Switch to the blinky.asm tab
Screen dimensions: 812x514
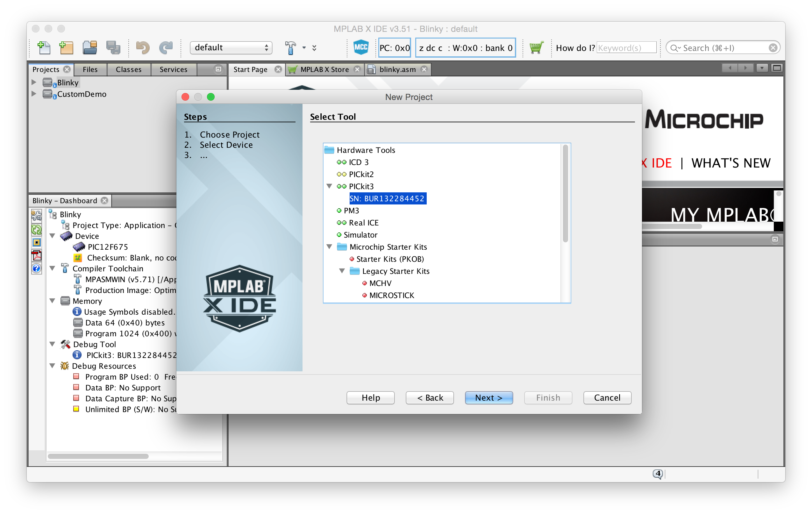(394, 69)
